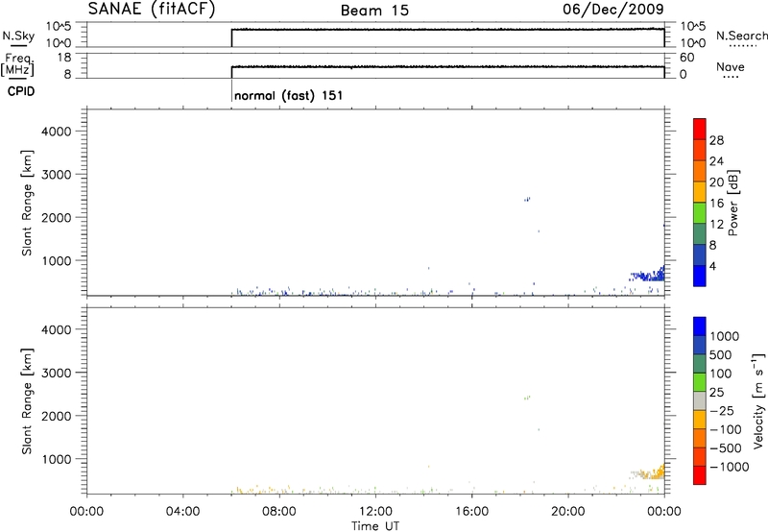Pick the 4–8 dB blue Power segment

tap(700, 254)
